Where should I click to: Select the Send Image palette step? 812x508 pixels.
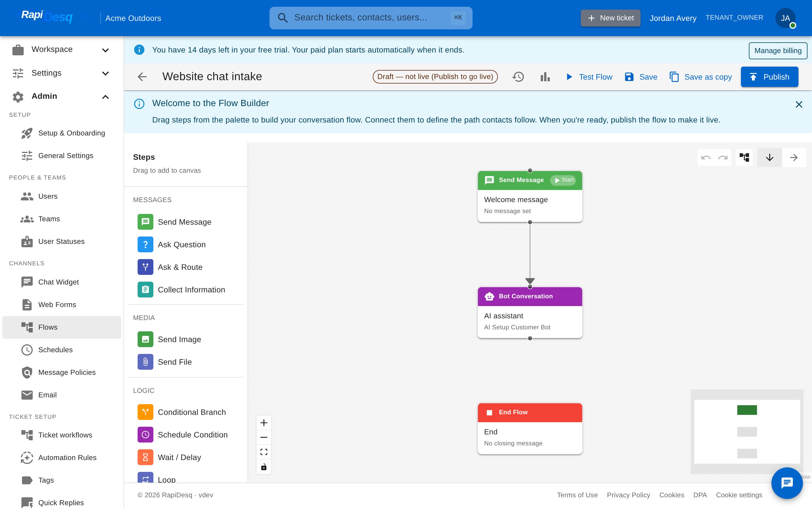pyautogui.click(x=186, y=339)
